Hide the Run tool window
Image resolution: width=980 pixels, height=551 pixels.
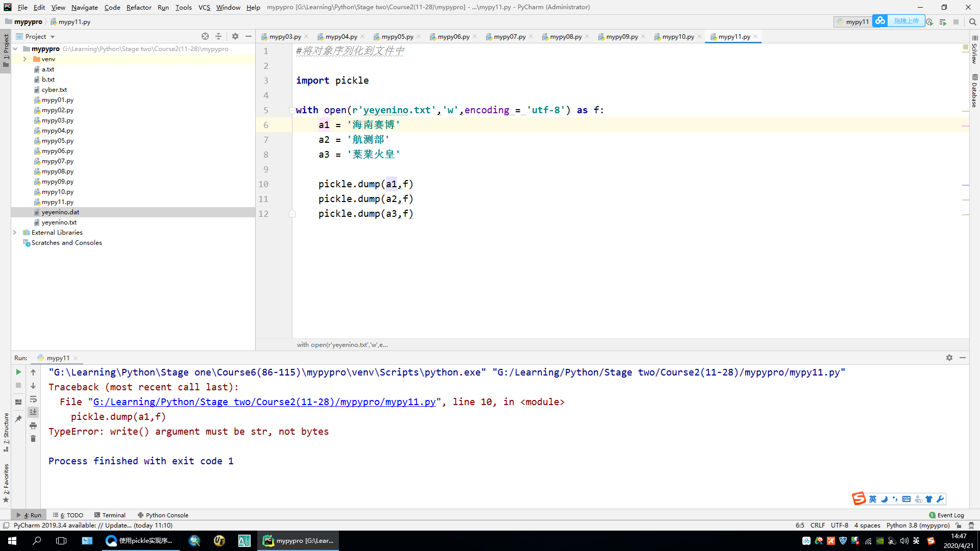click(x=963, y=358)
